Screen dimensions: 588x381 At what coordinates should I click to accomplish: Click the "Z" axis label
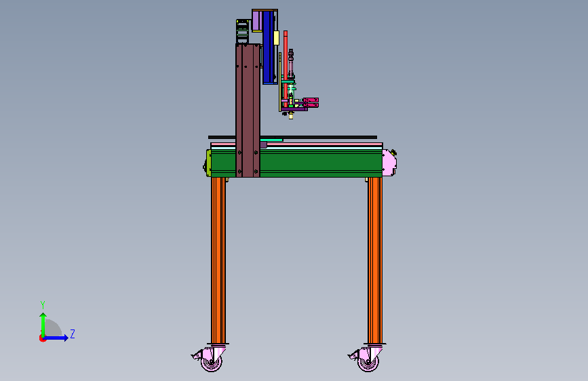(73, 334)
